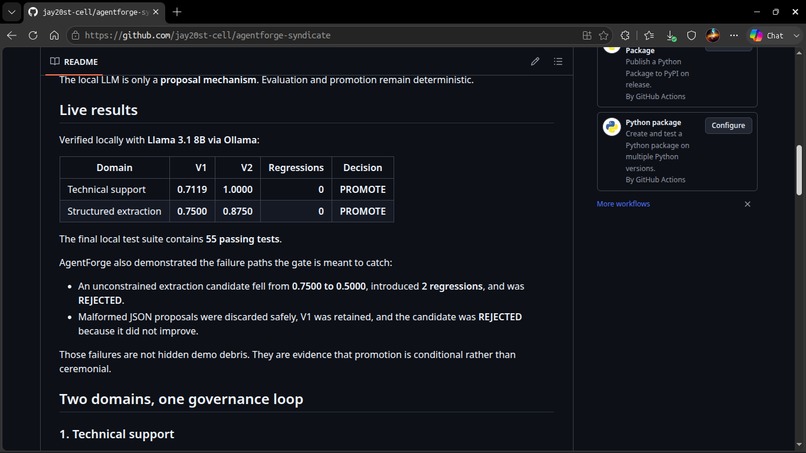This screenshot has height=453, width=806.
Task: Open browser home page
Action: click(54, 35)
